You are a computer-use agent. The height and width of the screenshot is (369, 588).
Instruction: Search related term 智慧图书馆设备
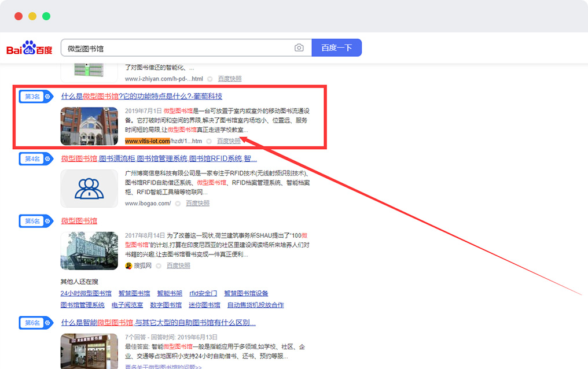point(246,293)
